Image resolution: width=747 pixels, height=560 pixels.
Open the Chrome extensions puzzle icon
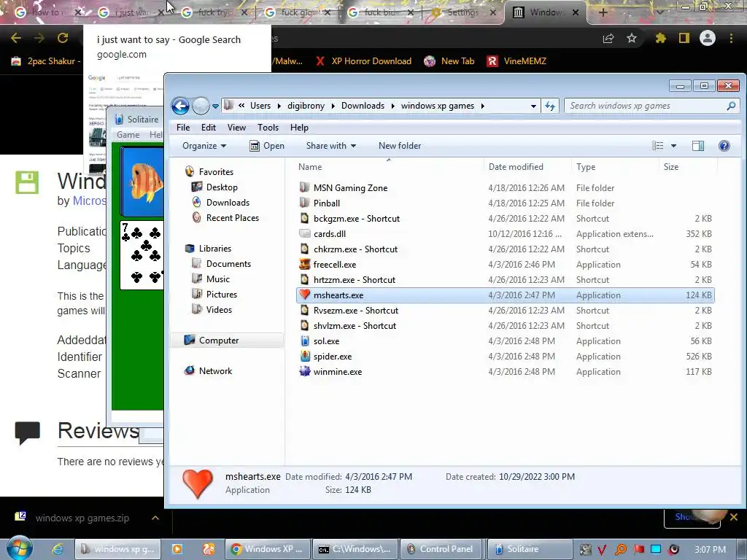(660, 38)
